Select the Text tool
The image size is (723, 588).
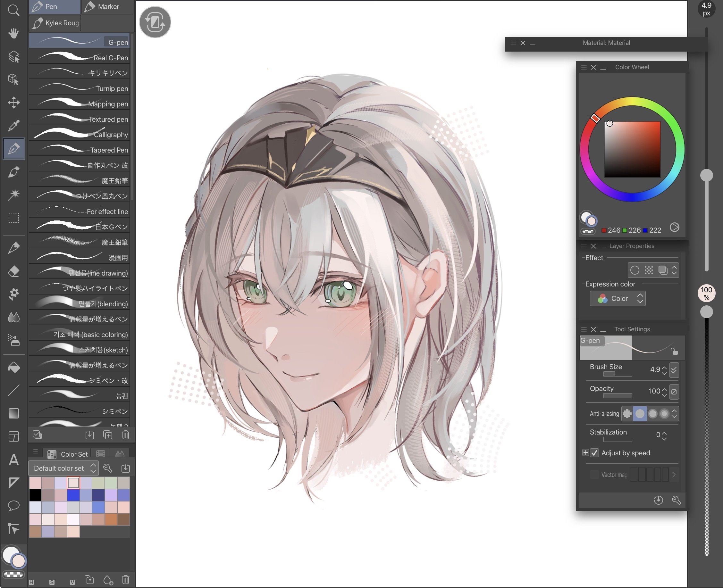[x=13, y=460]
